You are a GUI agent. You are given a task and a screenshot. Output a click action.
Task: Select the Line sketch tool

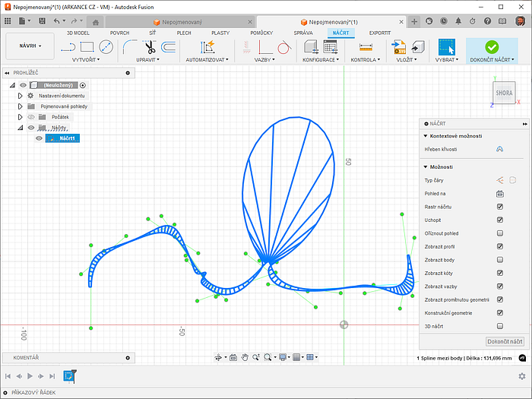(68, 46)
